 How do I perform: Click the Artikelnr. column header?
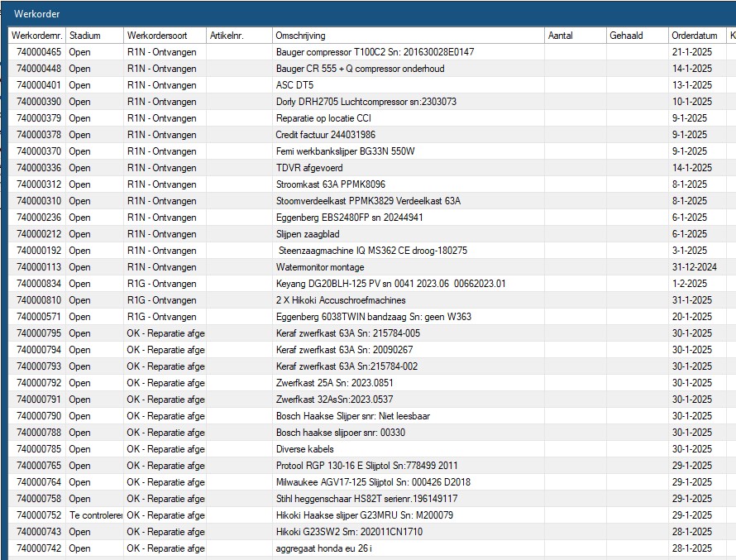[239, 36]
